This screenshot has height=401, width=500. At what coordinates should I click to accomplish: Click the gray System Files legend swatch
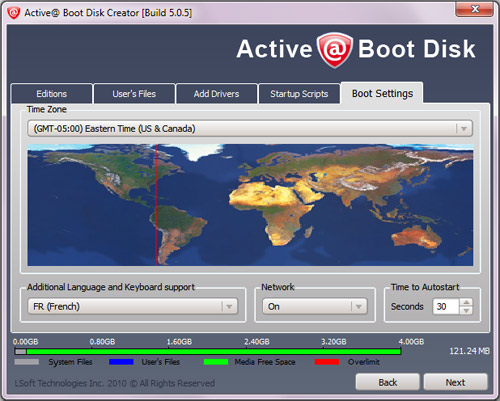27,362
